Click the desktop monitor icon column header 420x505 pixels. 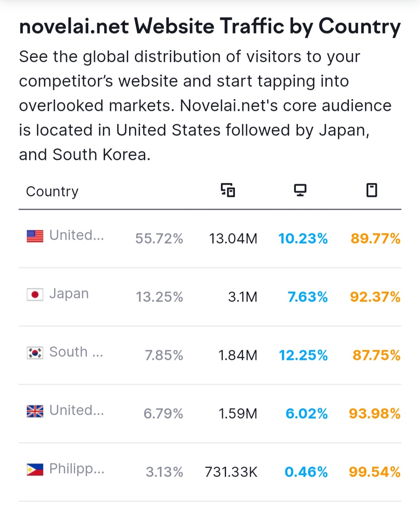pos(300,190)
